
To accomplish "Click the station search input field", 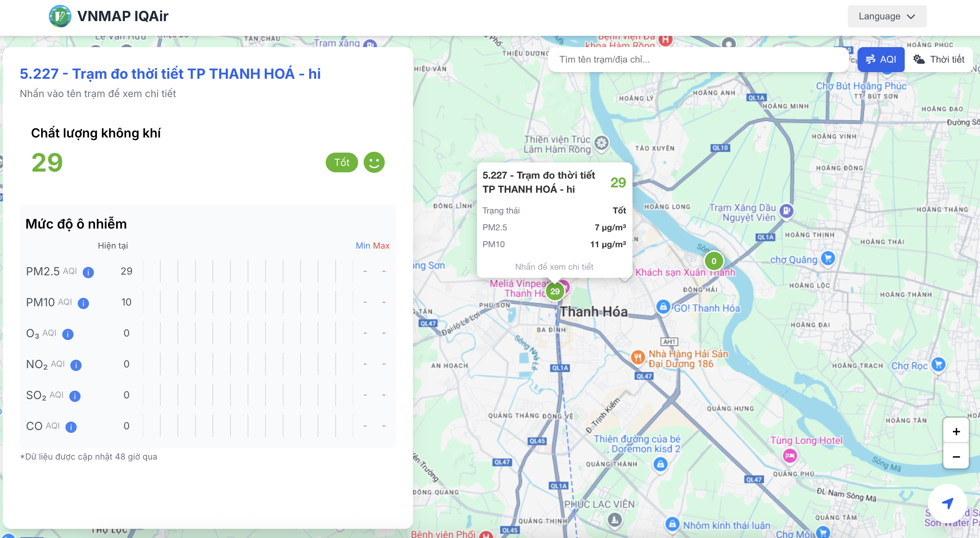I will (698, 59).
